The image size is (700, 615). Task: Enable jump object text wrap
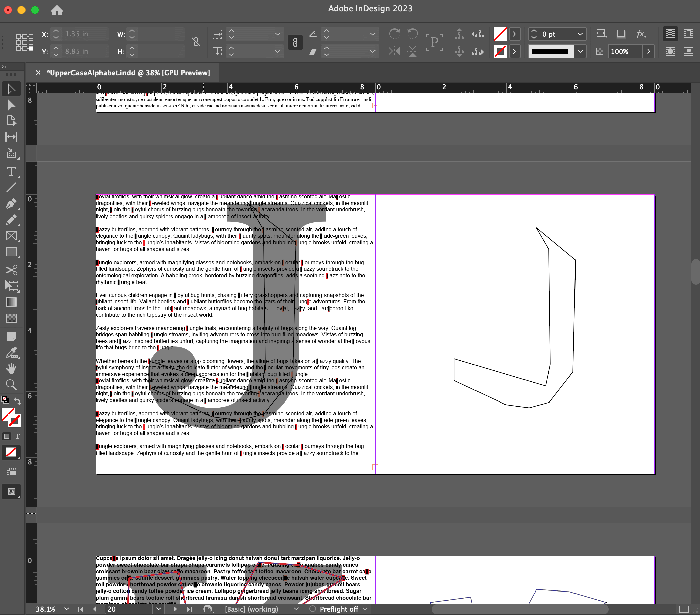pyautogui.click(x=688, y=51)
